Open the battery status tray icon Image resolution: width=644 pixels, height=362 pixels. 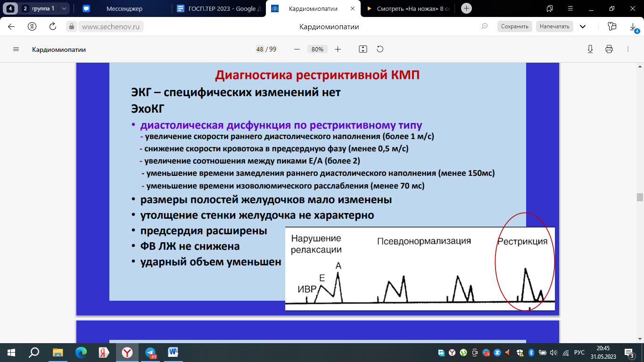coord(543,353)
